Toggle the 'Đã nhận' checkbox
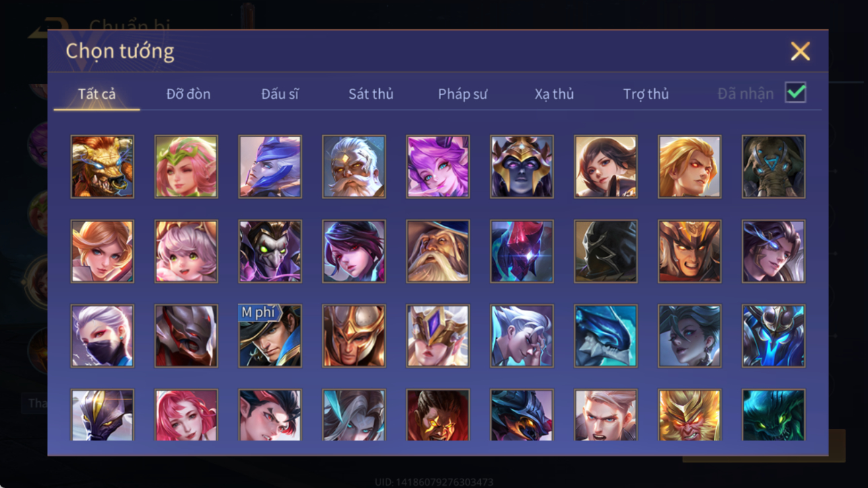The width and height of the screenshot is (868, 488). tap(795, 93)
